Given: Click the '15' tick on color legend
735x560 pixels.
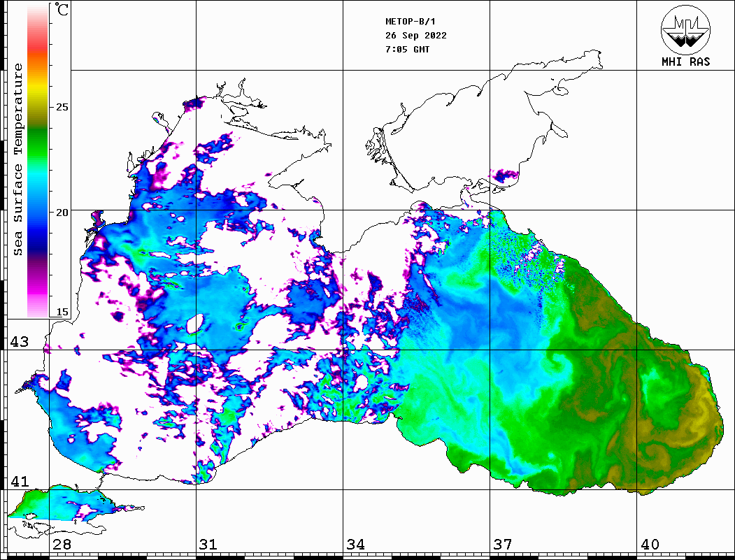Looking at the screenshot, I should [x=62, y=312].
